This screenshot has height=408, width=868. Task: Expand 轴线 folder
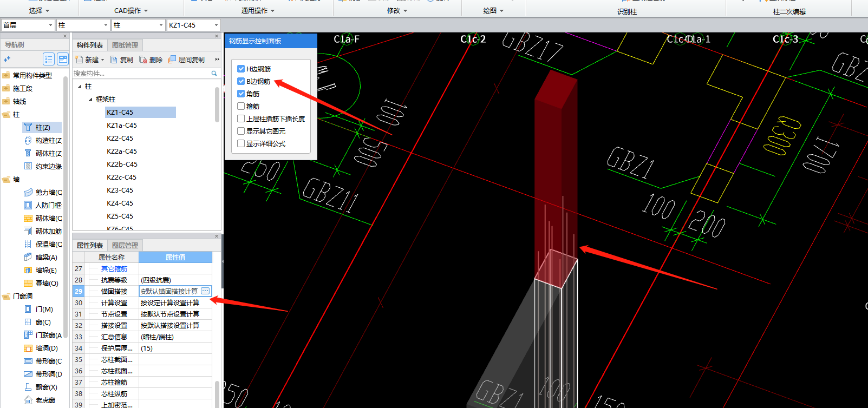[x=6, y=101]
